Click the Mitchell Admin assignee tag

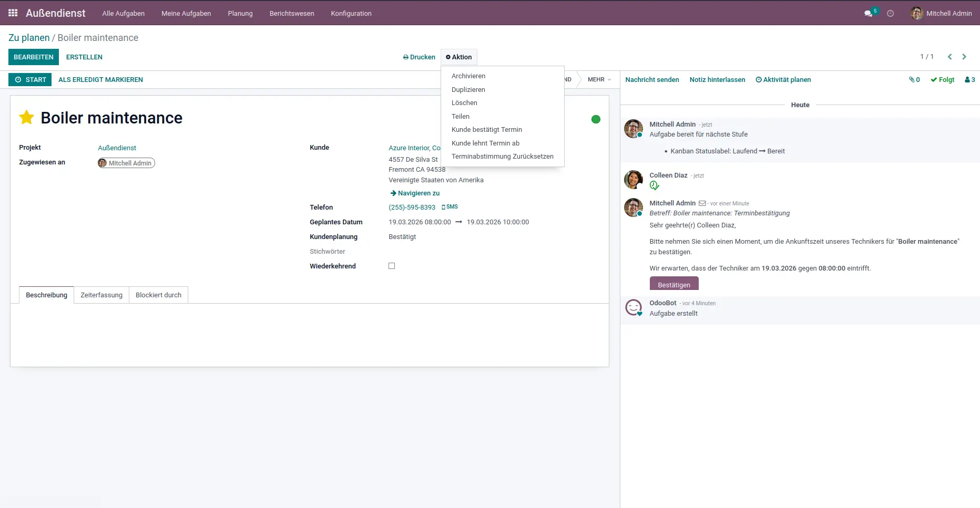pos(126,163)
